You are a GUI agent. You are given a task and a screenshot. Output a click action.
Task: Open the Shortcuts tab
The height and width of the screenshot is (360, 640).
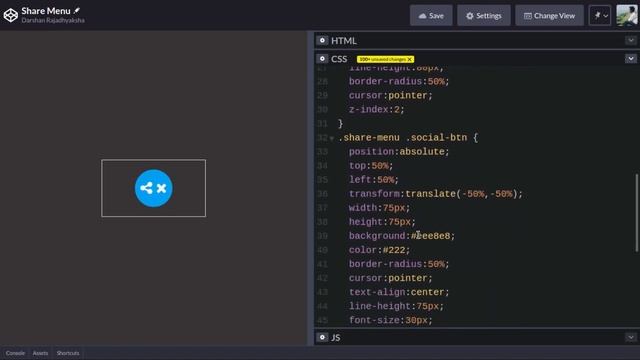point(68,353)
